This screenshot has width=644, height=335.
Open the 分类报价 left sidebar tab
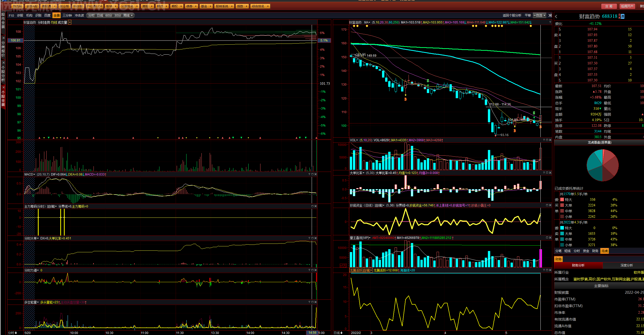click(3, 49)
